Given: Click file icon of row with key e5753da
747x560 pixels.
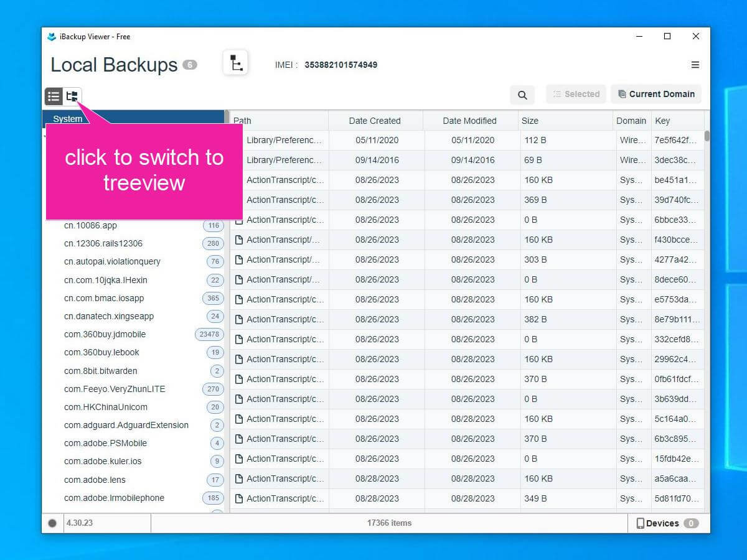Looking at the screenshot, I should pos(238,299).
